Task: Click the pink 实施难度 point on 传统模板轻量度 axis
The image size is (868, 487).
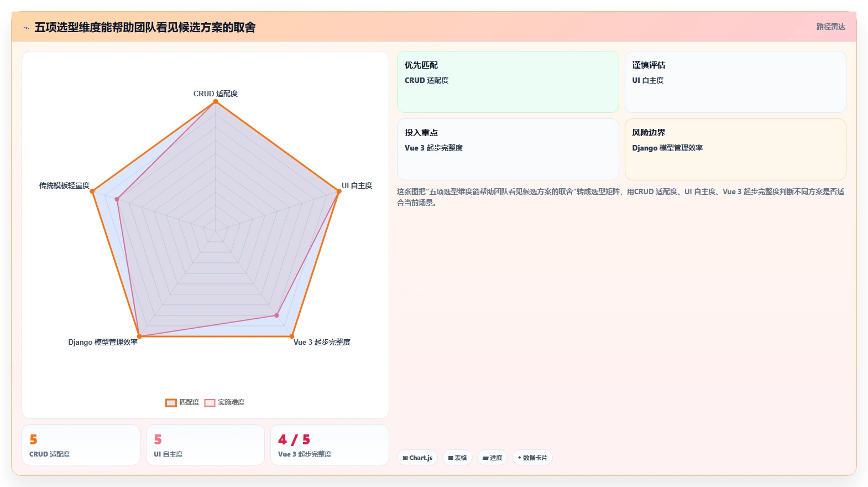Action: (x=117, y=199)
